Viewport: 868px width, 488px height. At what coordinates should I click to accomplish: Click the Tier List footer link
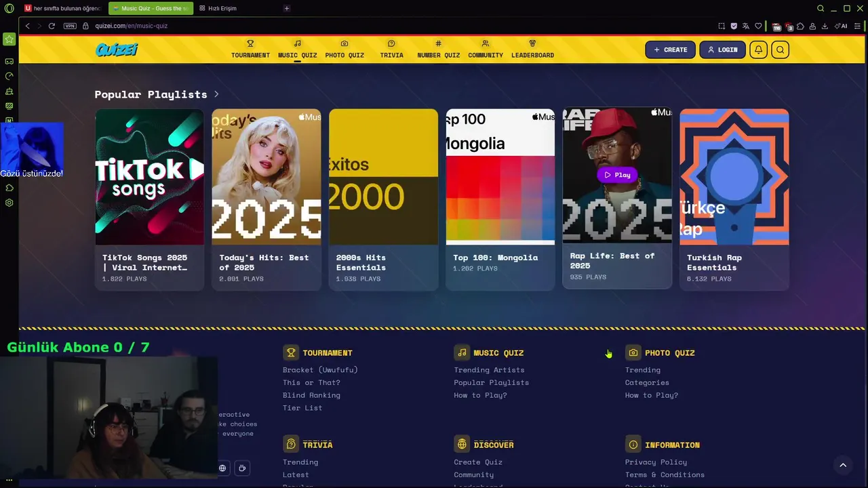coord(302,408)
